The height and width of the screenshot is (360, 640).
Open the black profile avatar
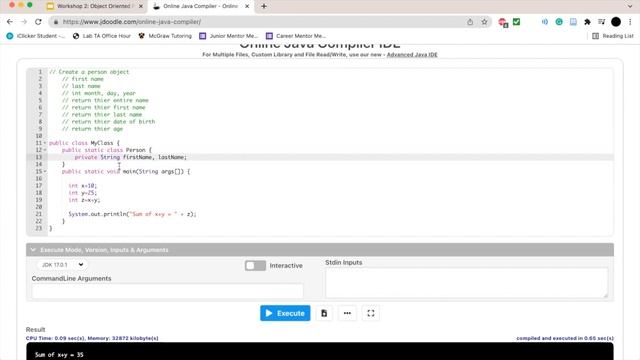(616, 22)
